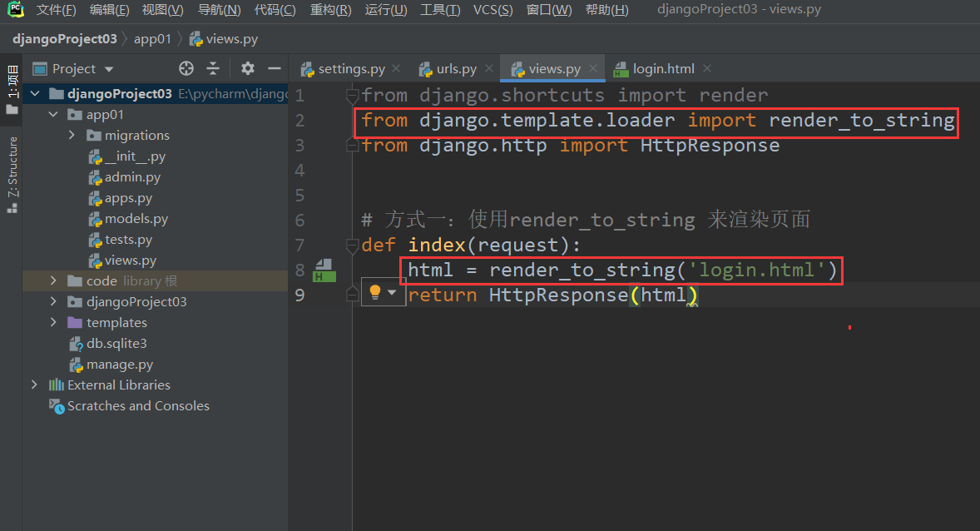This screenshot has width=980, height=531.
Task: Open the 工具(T) menu
Action: 440,10
